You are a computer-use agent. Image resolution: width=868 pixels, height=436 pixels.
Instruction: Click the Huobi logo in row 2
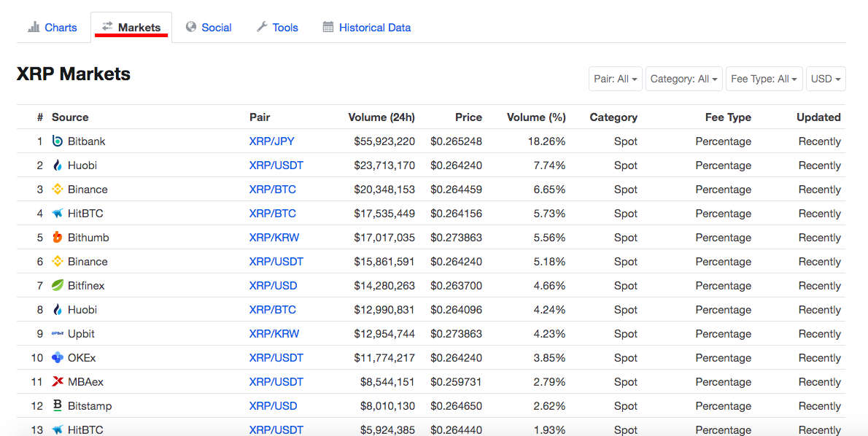click(57, 165)
